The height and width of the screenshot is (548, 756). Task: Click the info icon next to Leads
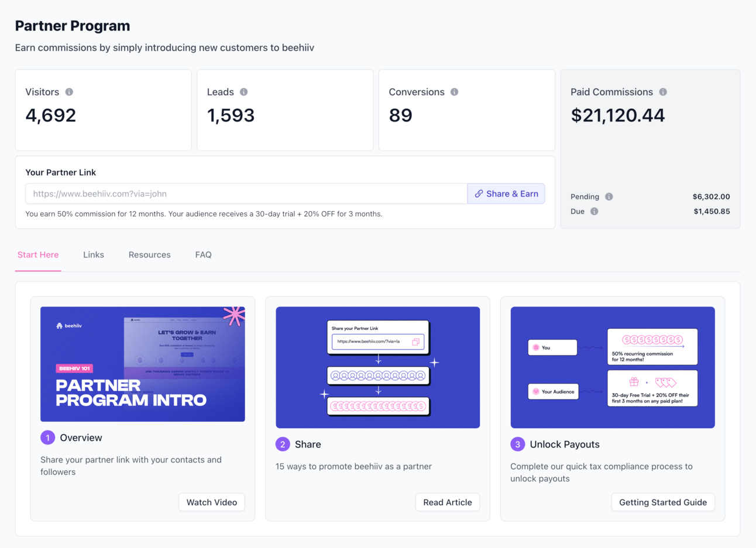pyautogui.click(x=244, y=92)
